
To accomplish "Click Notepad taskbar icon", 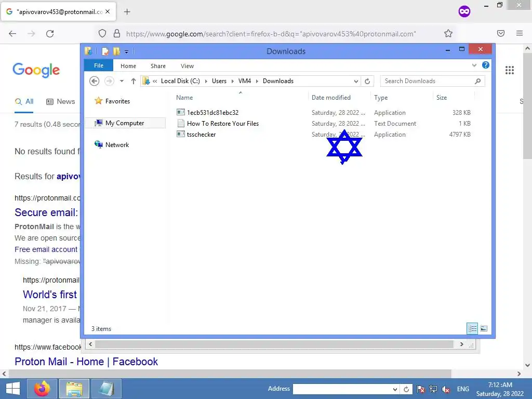I will click(106, 389).
